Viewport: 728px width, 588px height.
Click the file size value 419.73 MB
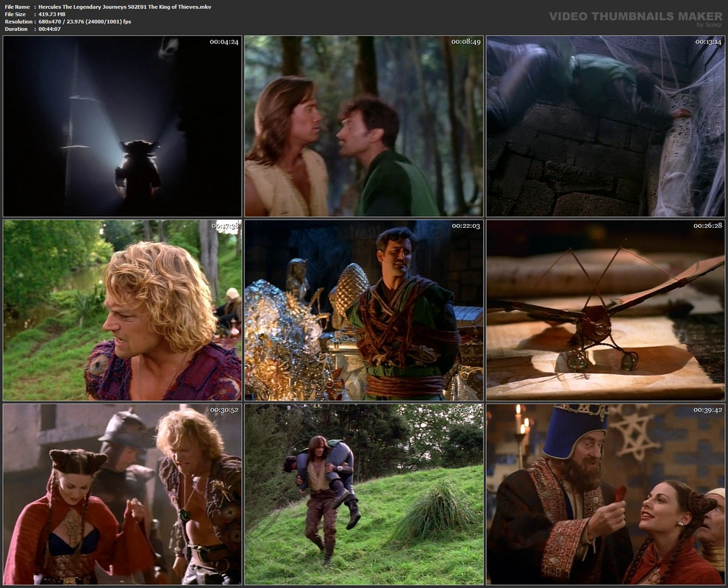point(52,15)
